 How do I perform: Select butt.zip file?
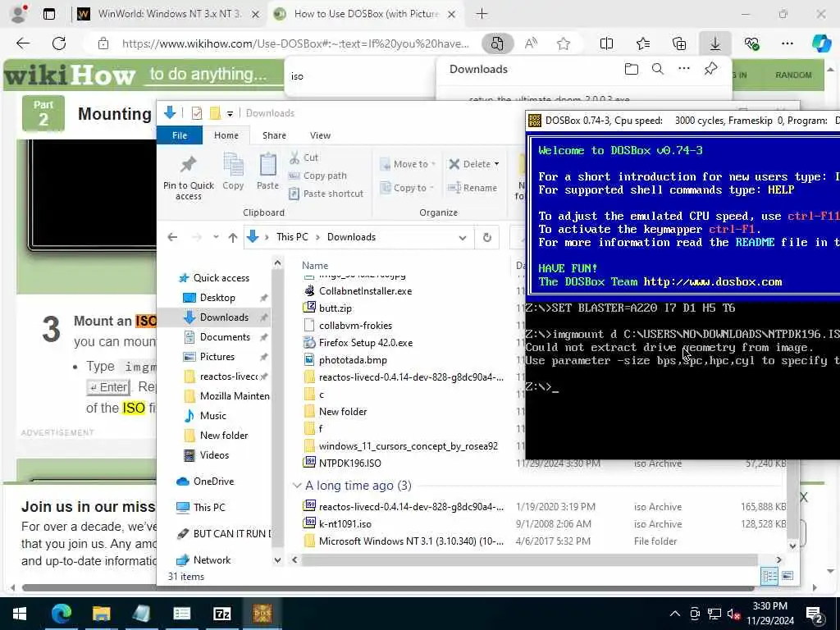coord(336,308)
